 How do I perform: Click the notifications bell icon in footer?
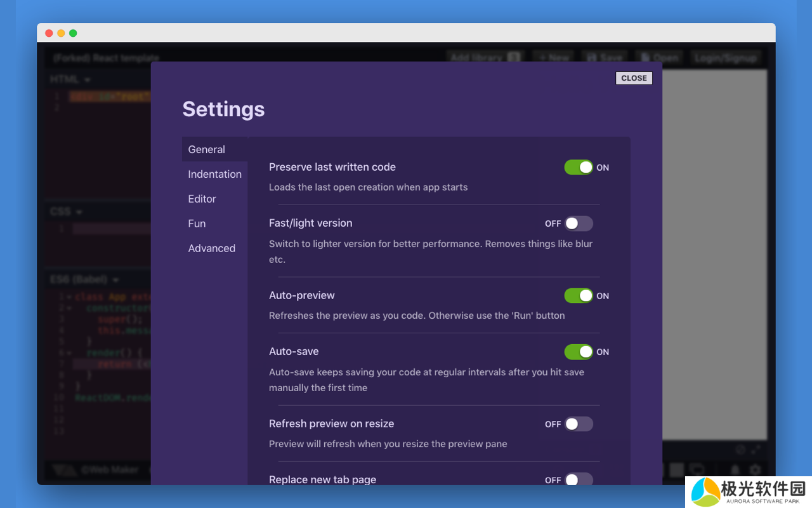pos(735,470)
